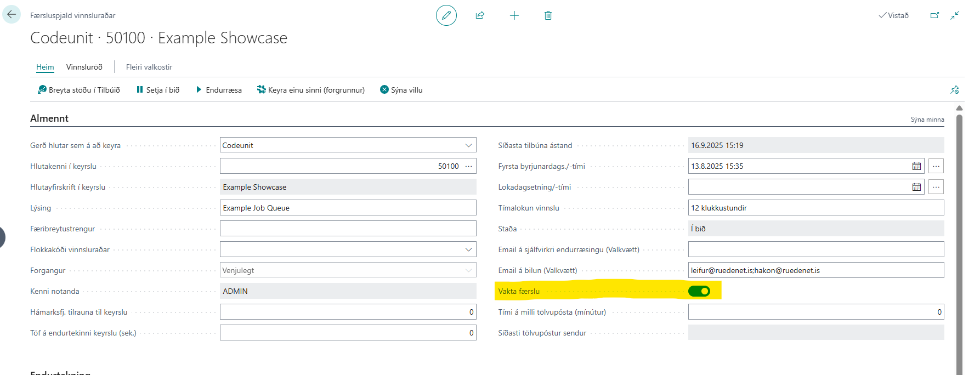Click the Lýsing input field
The image size is (980, 375).
tap(348, 208)
